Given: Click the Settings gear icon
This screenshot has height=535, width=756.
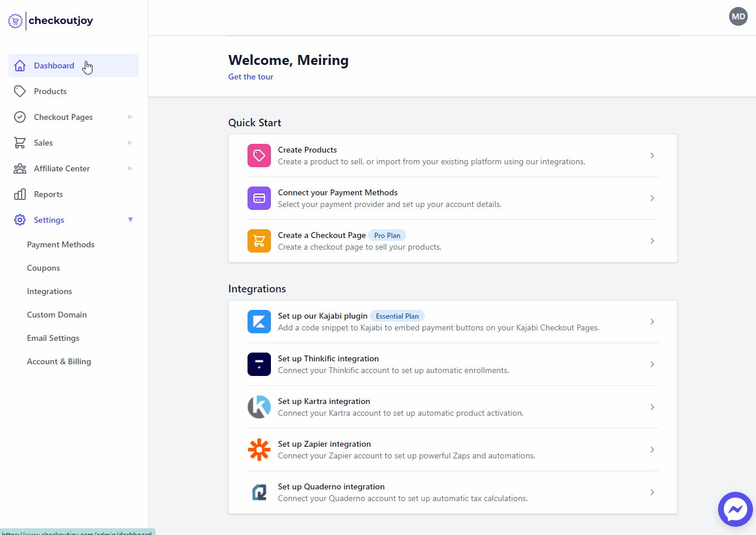Looking at the screenshot, I should pyautogui.click(x=20, y=220).
